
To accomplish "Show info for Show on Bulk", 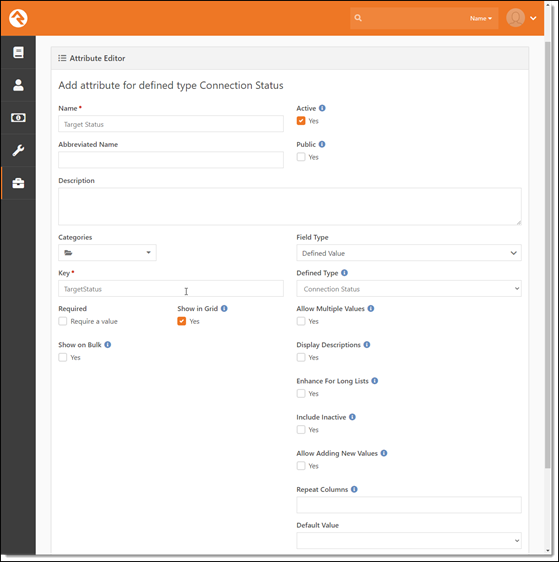I will click(x=108, y=344).
